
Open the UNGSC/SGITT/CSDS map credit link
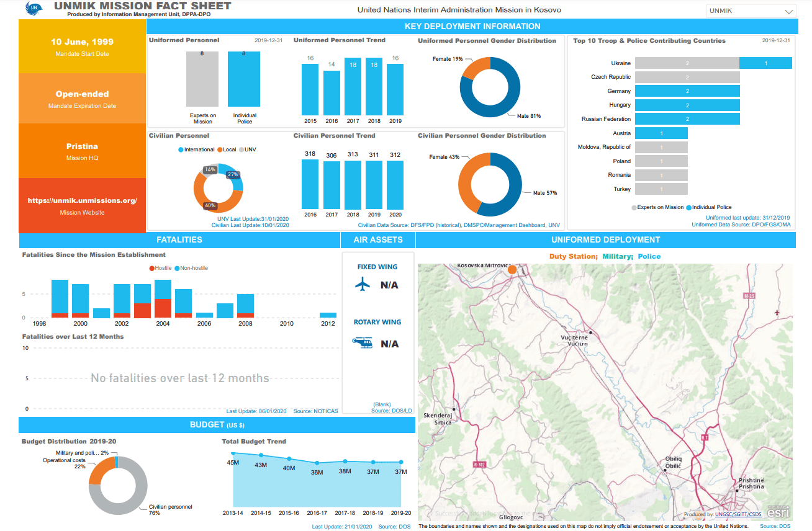point(738,514)
